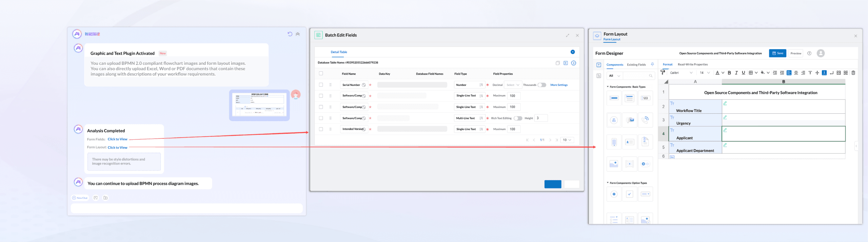This screenshot has width=868, height=242.
Task: Click the Save button
Action: pyautogui.click(x=777, y=53)
